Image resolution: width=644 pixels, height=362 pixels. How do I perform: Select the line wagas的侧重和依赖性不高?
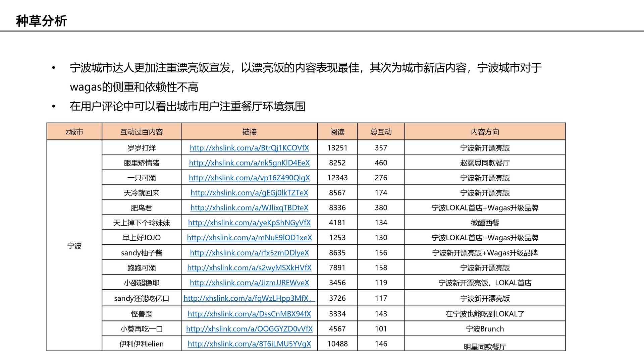pos(134,87)
